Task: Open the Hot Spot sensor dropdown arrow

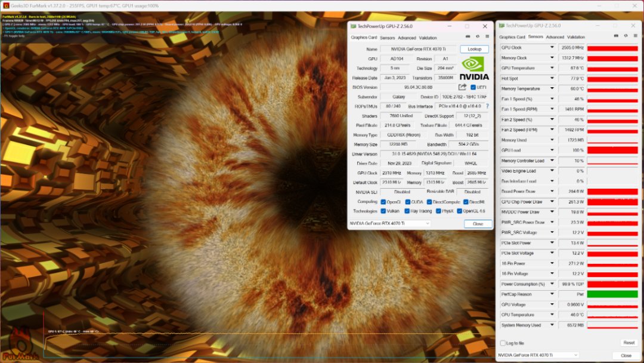Action: click(x=552, y=79)
